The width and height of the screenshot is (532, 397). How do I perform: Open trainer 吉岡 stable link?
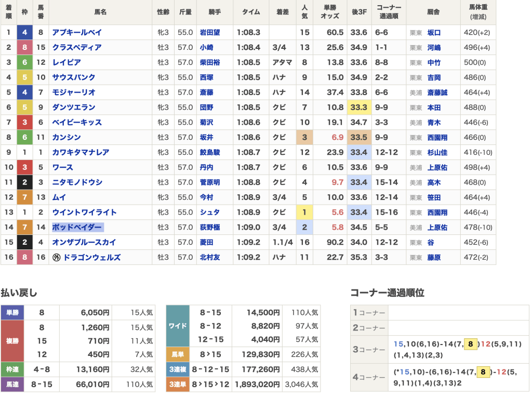pos(434,77)
